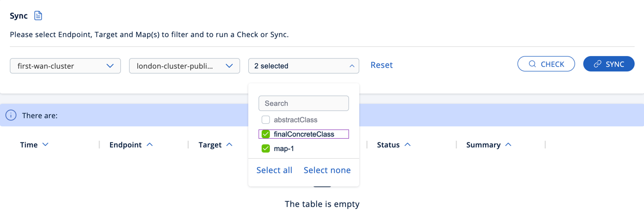Click 'Select none' in maps list
The height and width of the screenshot is (223, 644).
(327, 170)
